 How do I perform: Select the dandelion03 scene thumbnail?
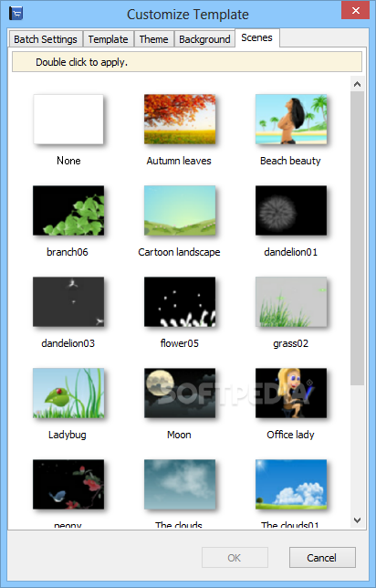pyautogui.click(x=68, y=301)
